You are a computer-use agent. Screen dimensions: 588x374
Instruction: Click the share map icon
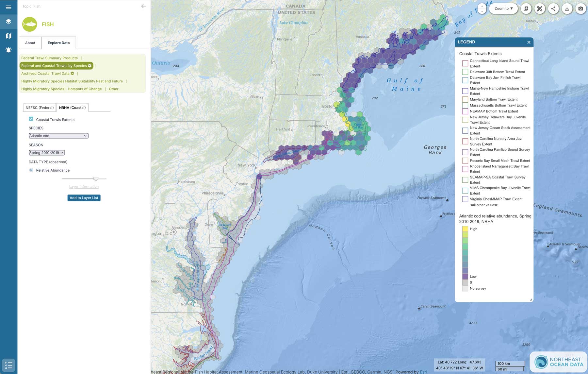[553, 9]
